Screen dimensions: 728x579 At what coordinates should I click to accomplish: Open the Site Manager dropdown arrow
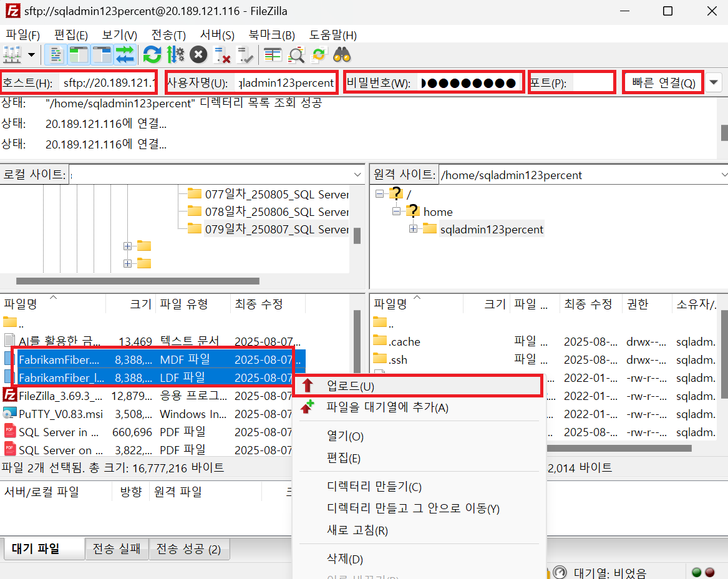coord(31,55)
